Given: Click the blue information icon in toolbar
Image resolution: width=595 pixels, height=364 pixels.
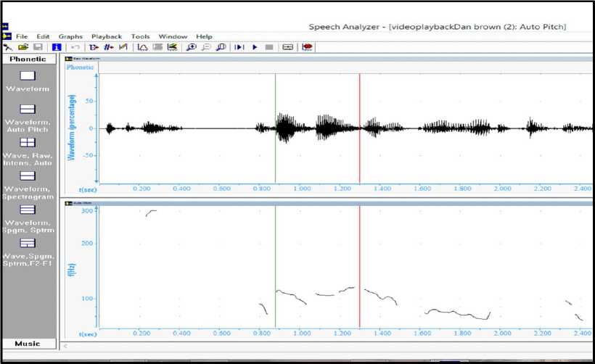Looking at the screenshot, I should point(56,47).
